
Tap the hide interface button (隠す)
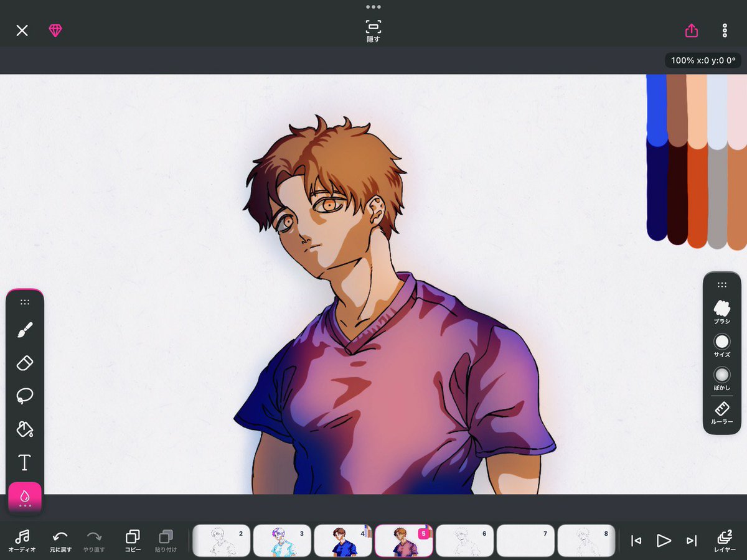coord(373,30)
